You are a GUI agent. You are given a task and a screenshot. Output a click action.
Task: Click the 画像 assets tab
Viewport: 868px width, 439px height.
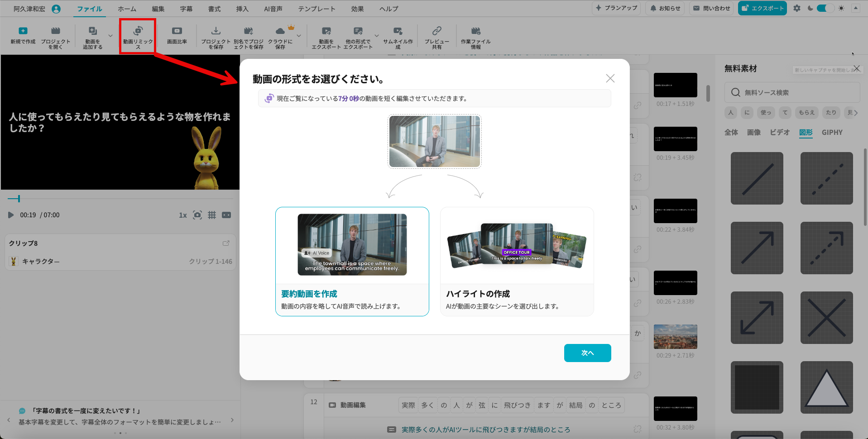point(754,132)
